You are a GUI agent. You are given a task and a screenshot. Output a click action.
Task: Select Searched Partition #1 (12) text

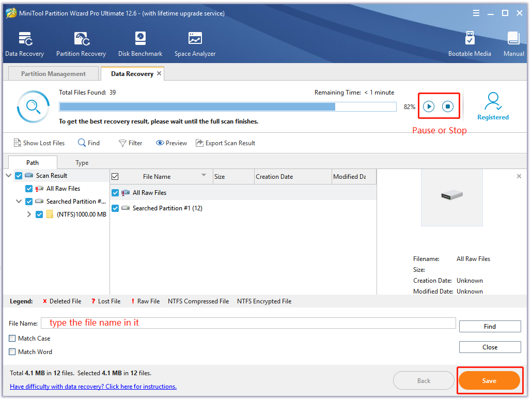pyautogui.click(x=167, y=208)
